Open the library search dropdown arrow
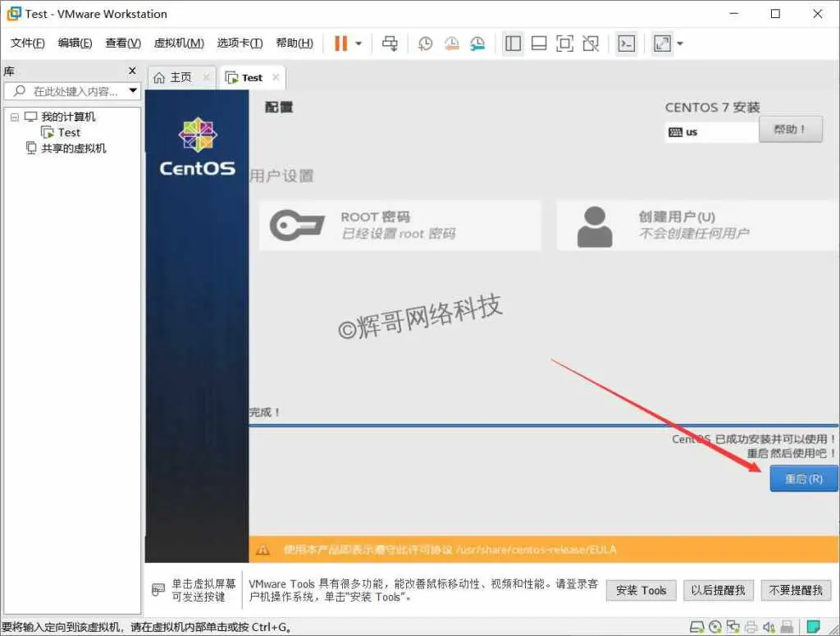Viewport: 840px width, 636px height. coord(133,90)
